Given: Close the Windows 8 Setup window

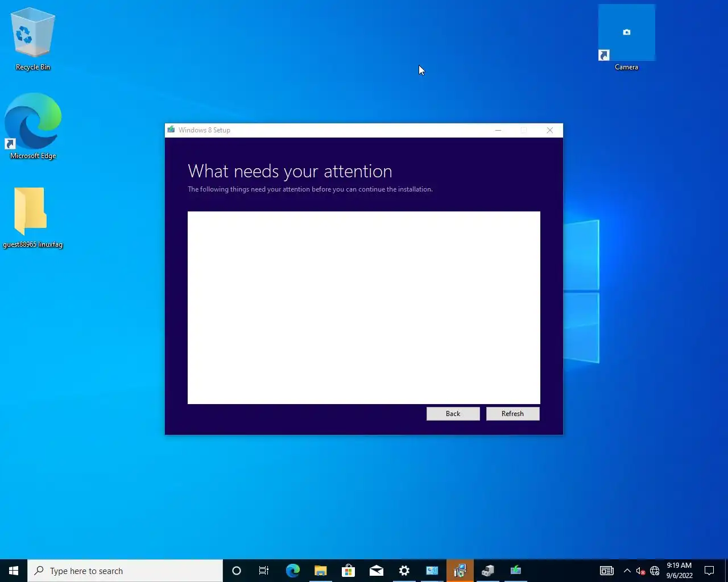Looking at the screenshot, I should point(549,130).
